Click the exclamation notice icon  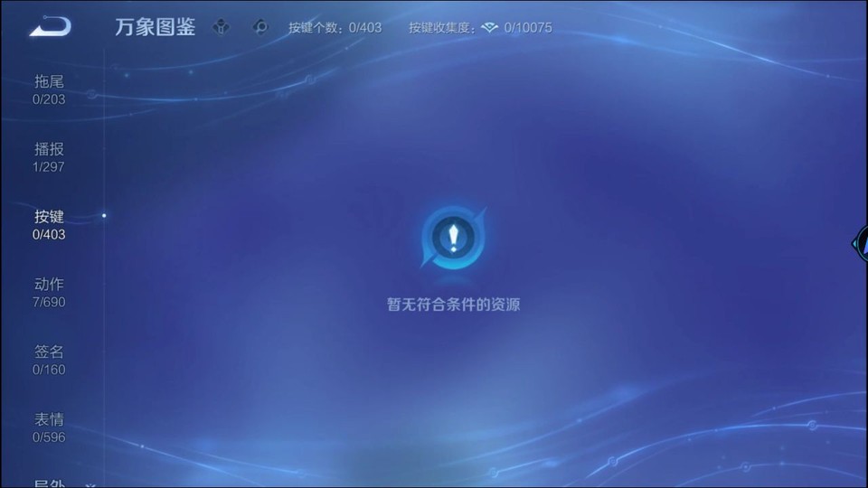(x=453, y=238)
